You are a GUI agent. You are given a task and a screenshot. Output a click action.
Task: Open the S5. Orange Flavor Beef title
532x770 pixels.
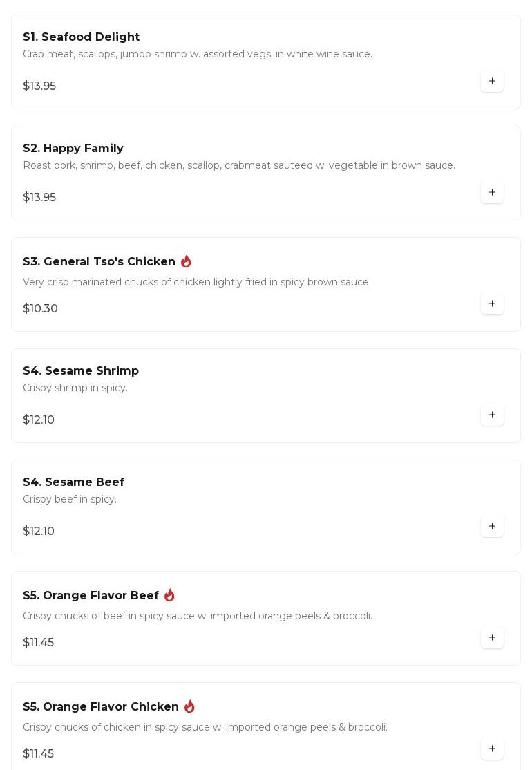tap(91, 595)
